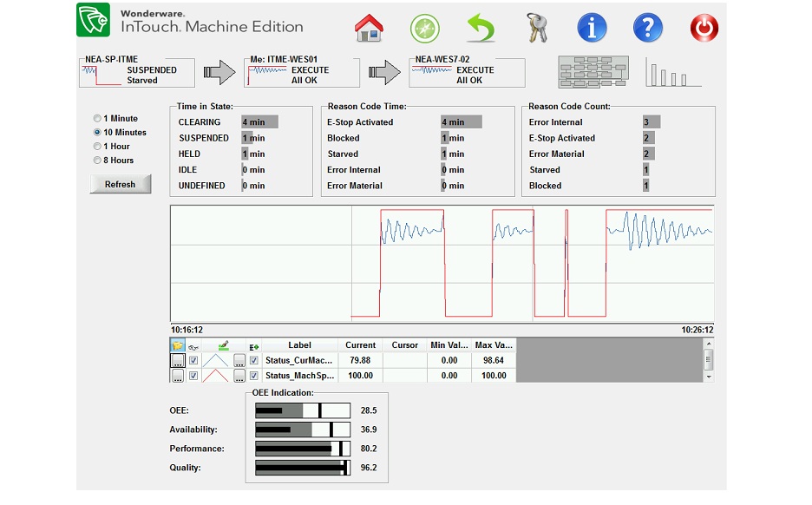812x505 pixels.
Task: Open the keys security login icon
Action: [536, 28]
